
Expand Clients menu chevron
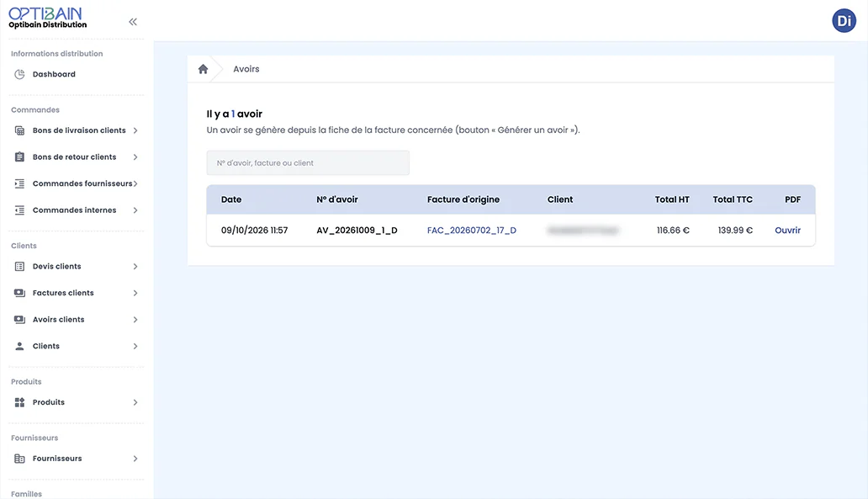pyautogui.click(x=135, y=346)
